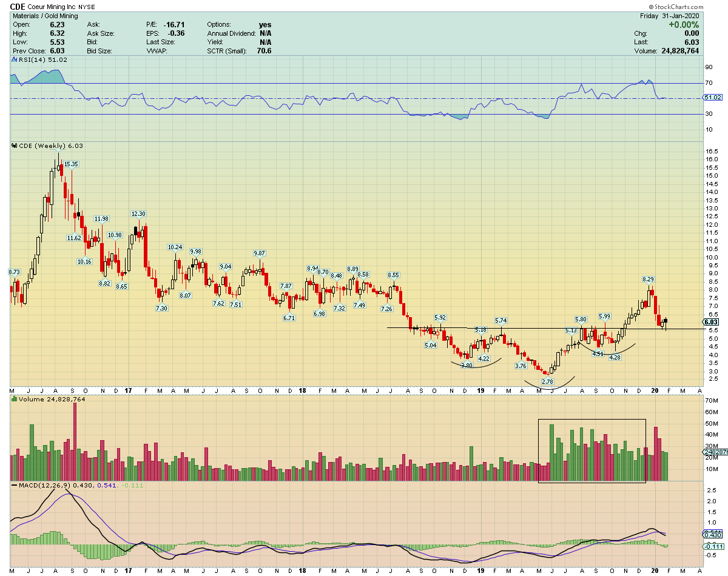The width and height of the screenshot is (728, 576).
Task: Click the 5.92 price label
Action: (440, 318)
